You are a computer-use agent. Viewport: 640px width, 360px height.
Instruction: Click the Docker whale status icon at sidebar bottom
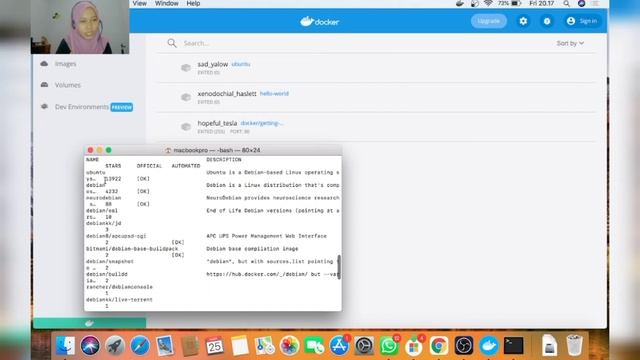coord(89,323)
